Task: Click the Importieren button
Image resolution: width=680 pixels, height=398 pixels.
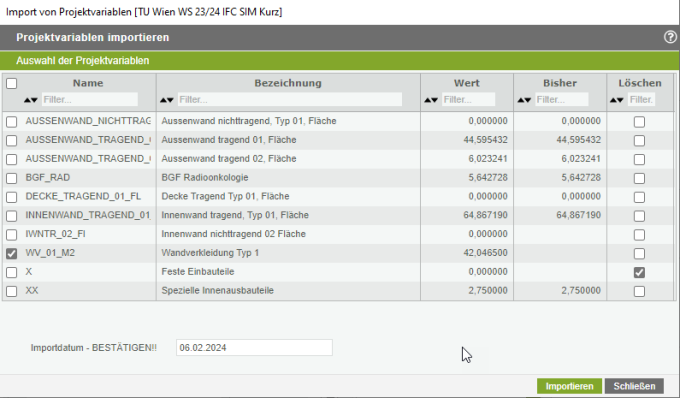Action: (x=569, y=386)
